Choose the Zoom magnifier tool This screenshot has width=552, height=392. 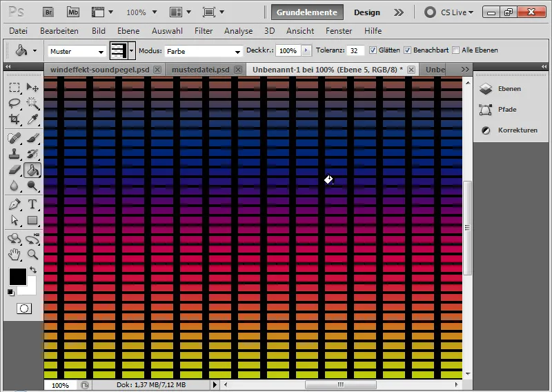coord(32,254)
